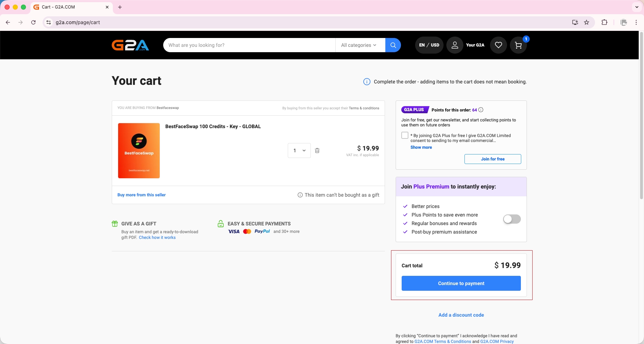
Task: Check the G2A Plus newsletter consent box
Action: (404, 135)
